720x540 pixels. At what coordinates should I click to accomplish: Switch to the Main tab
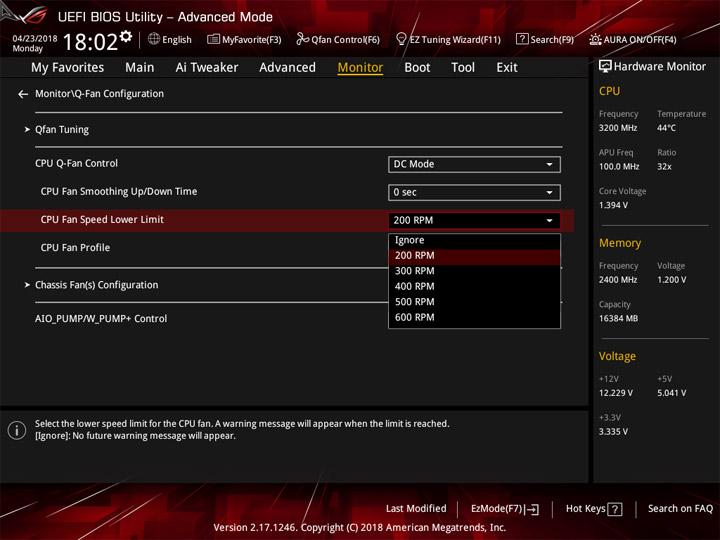click(x=140, y=68)
